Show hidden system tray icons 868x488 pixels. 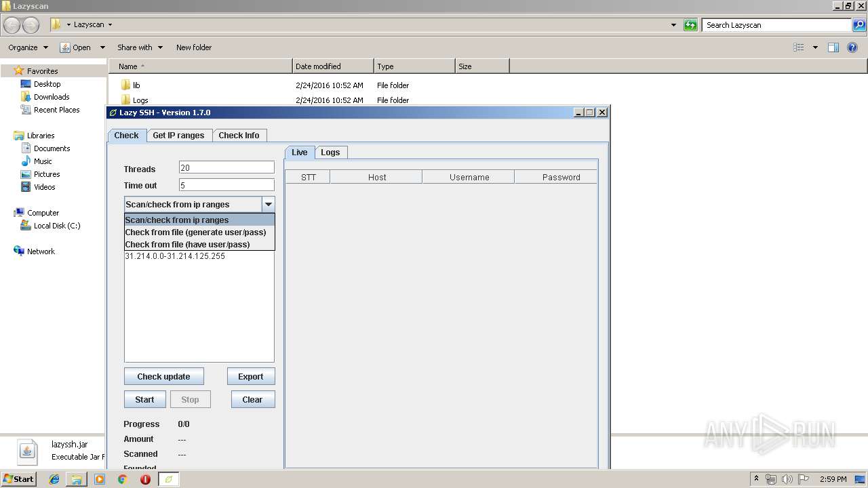[757, 479]
